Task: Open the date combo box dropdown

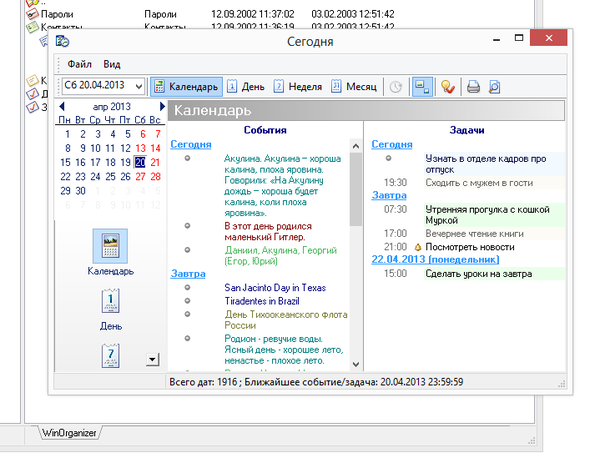Action: click(x=139, y=86)
